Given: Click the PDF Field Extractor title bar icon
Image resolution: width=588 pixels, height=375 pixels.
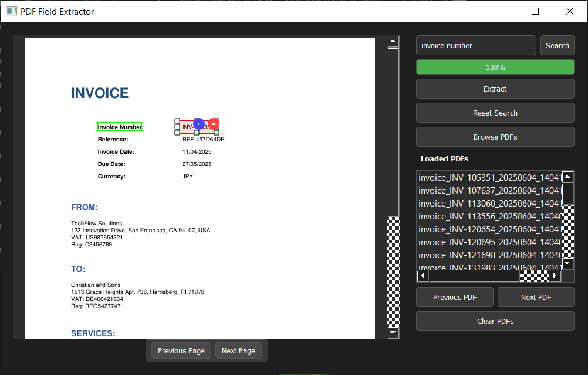Looking at the screenshot, I should point(11,11).
